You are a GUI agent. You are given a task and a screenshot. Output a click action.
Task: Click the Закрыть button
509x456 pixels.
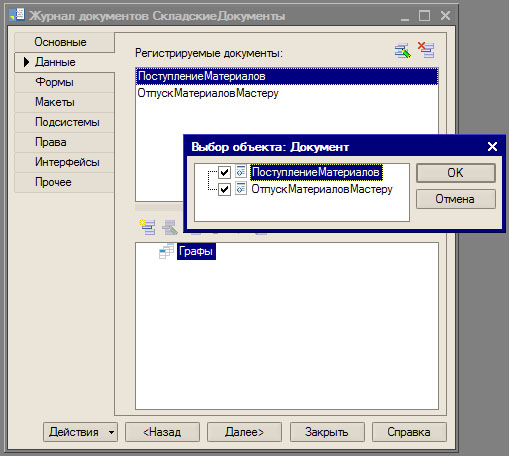[x=327, y=432]
